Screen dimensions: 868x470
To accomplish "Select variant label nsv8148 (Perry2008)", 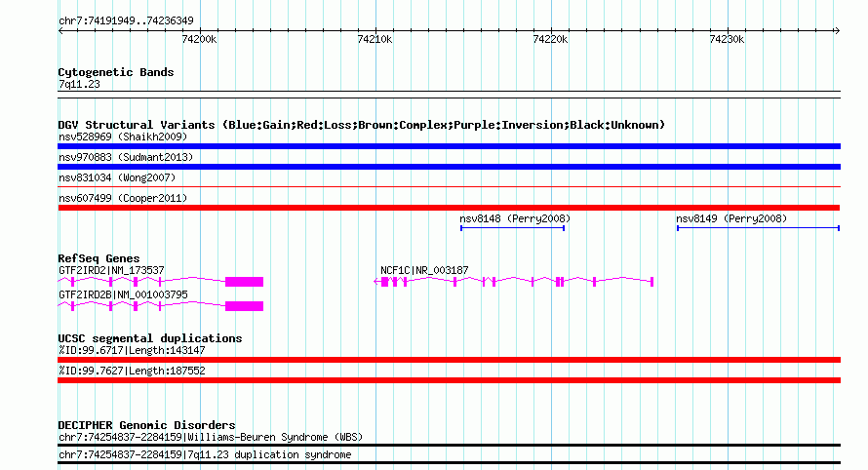I will coord(515,218).
